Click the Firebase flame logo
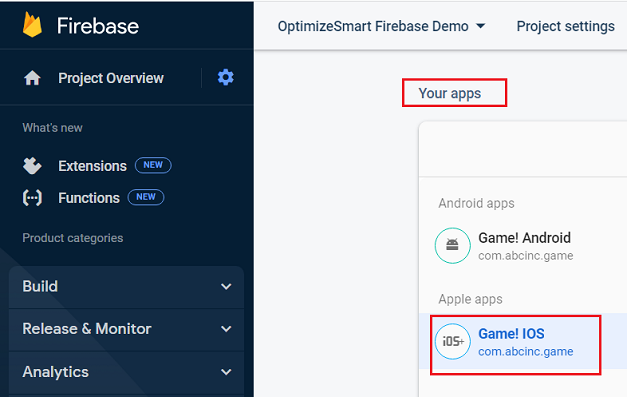 [32, 24]
